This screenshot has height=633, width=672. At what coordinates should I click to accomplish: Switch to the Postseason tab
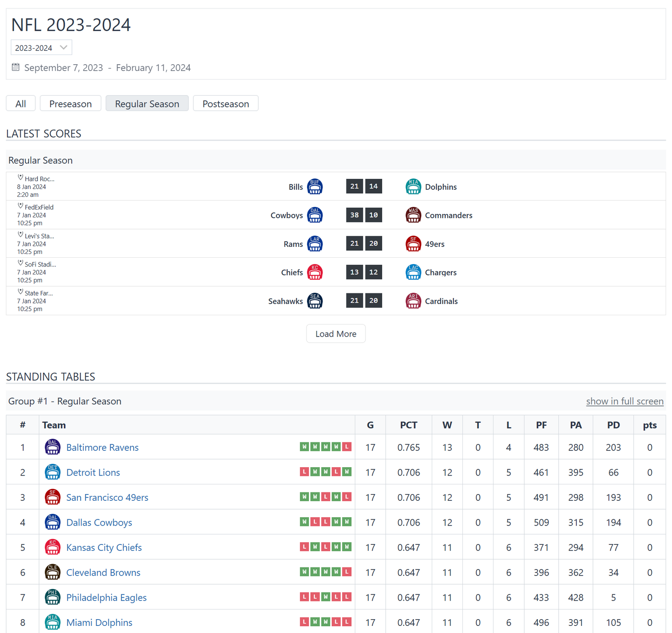(226, 104)
